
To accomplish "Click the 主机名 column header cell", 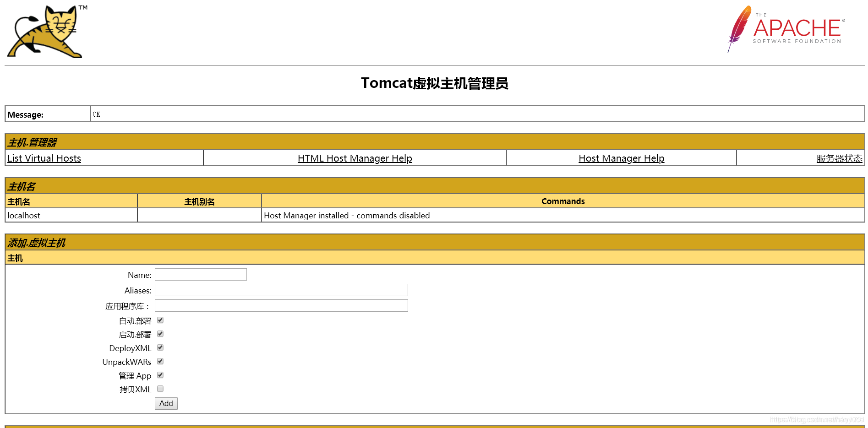I will point(71,201).
